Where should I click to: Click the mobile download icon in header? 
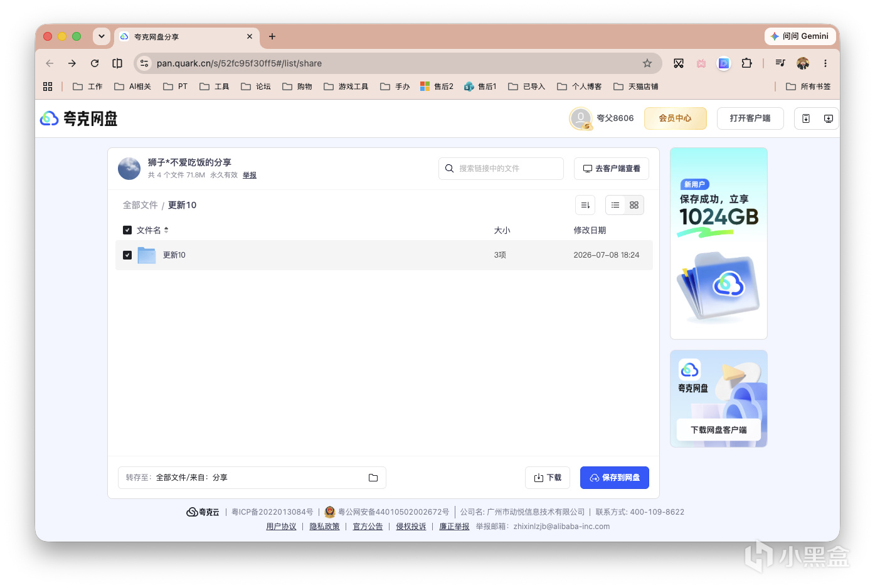(806, 118)
